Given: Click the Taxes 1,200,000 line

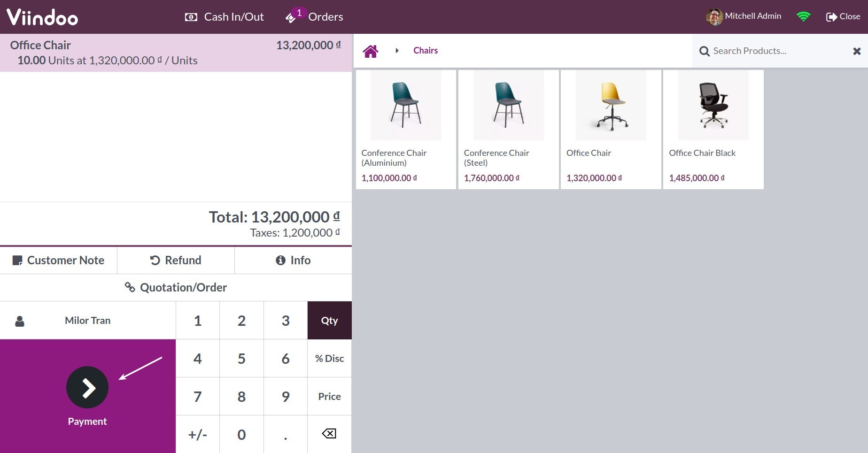Looking at the screenshot, I should (295, 233).
